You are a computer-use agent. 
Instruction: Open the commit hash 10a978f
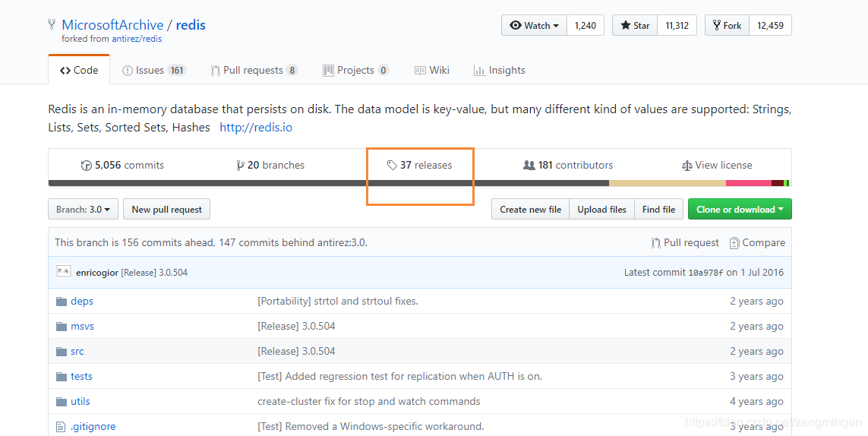tap(705, 273)
